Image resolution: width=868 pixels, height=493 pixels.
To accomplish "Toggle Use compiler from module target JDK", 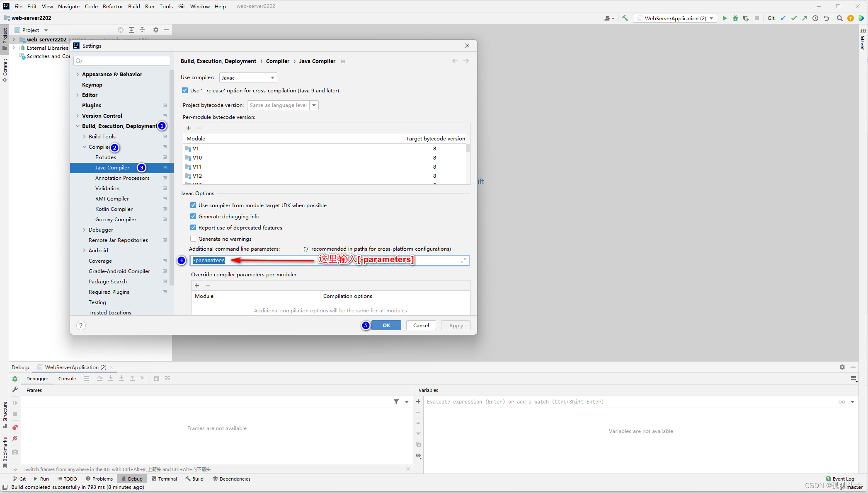I will tap(193, 205).
